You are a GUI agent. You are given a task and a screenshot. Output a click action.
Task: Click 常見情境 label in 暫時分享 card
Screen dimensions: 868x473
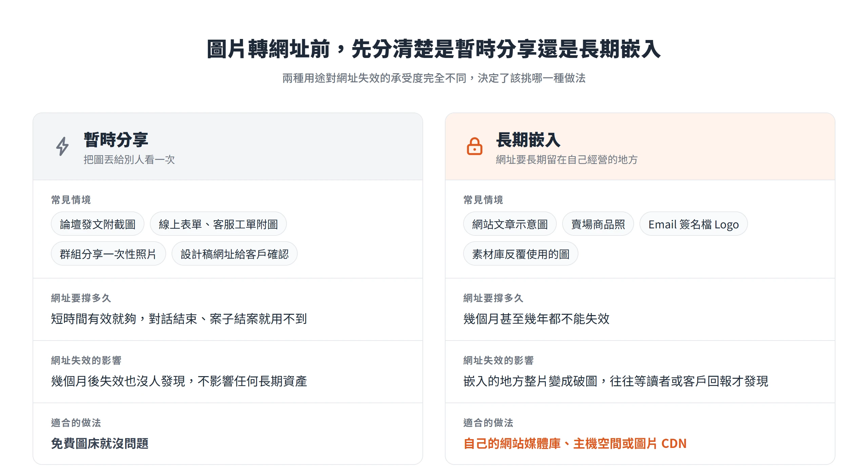click(x=71, y=200)
